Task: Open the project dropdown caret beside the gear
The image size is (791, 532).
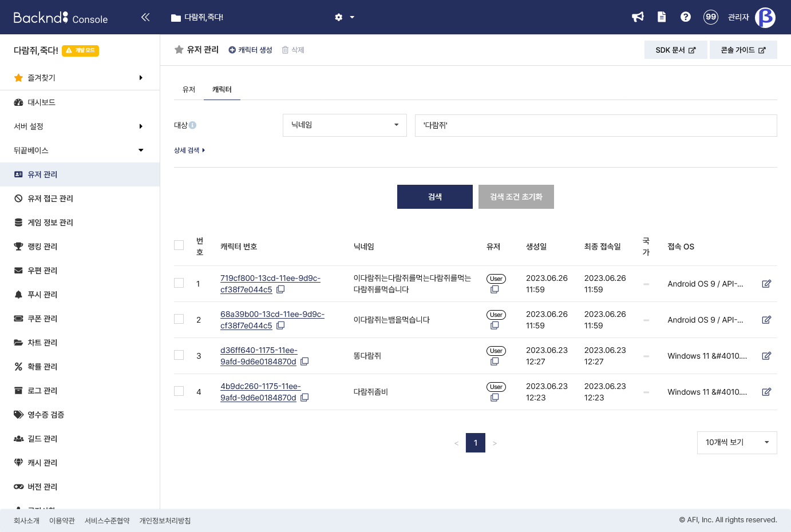Action: point(352,17)
